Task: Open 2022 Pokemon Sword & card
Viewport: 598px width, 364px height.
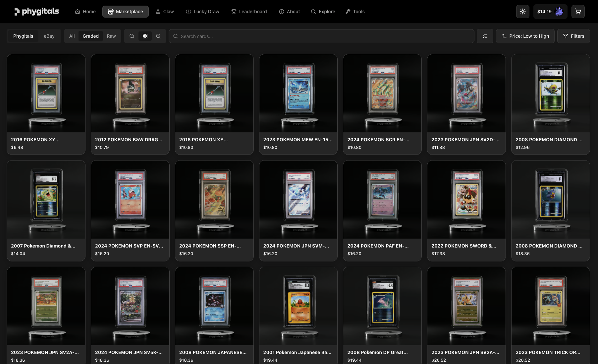Action: [466, 211]
